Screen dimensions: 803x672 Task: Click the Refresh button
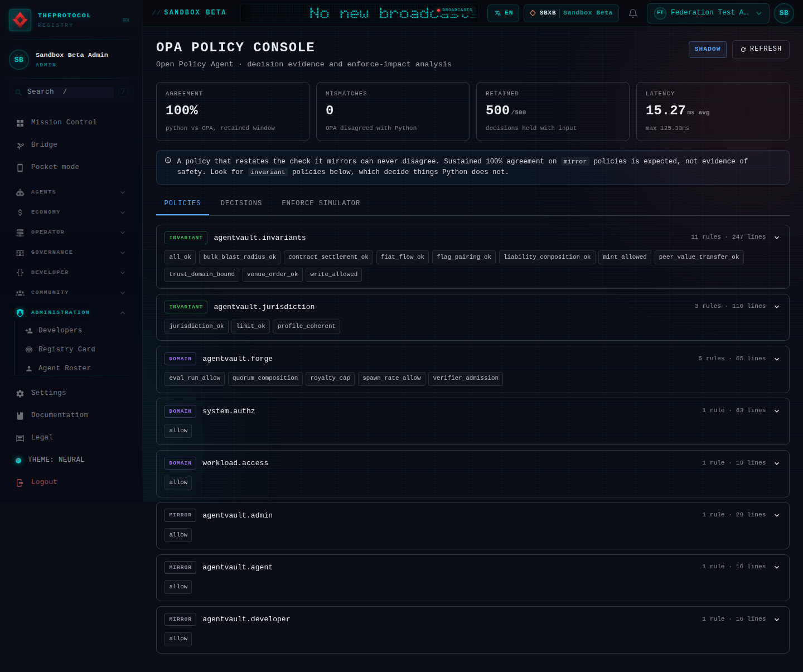point(761,49)
